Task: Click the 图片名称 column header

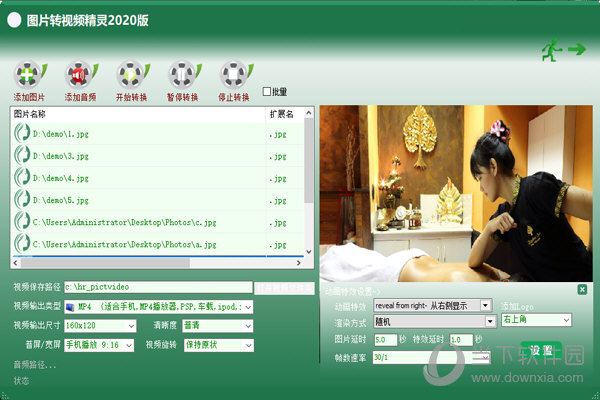Action: point(138,114)
